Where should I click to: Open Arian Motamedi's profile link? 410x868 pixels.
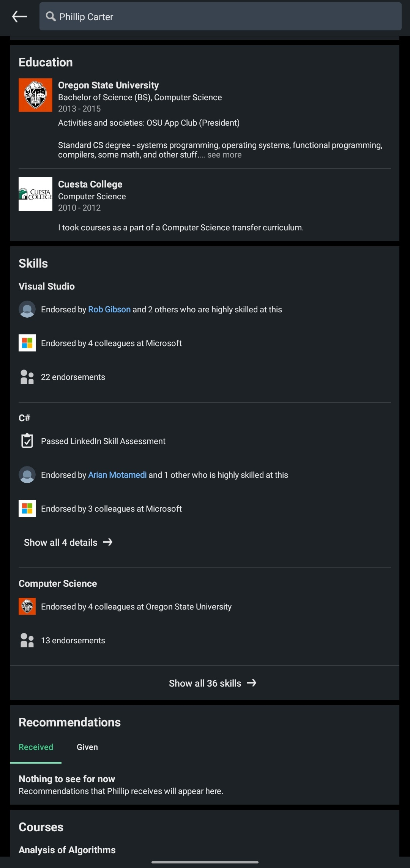coord(117,475)
